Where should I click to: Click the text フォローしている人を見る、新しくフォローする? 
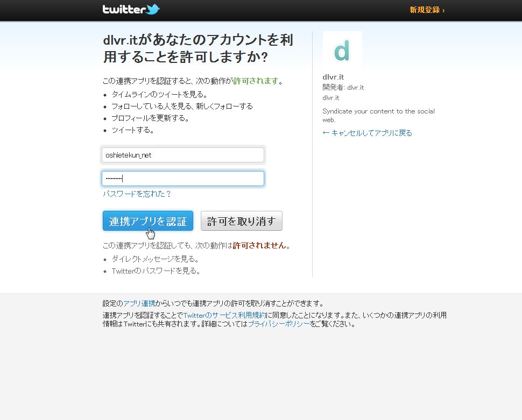[x=182, y=106]
